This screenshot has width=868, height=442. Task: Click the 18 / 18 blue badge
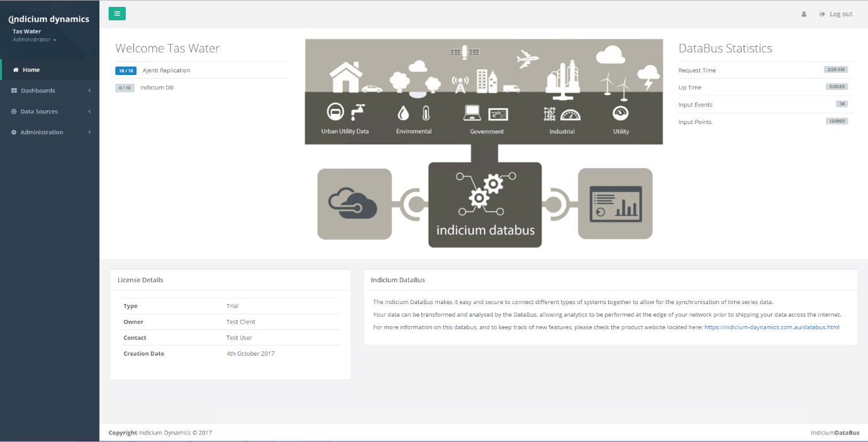click(126, 71)
